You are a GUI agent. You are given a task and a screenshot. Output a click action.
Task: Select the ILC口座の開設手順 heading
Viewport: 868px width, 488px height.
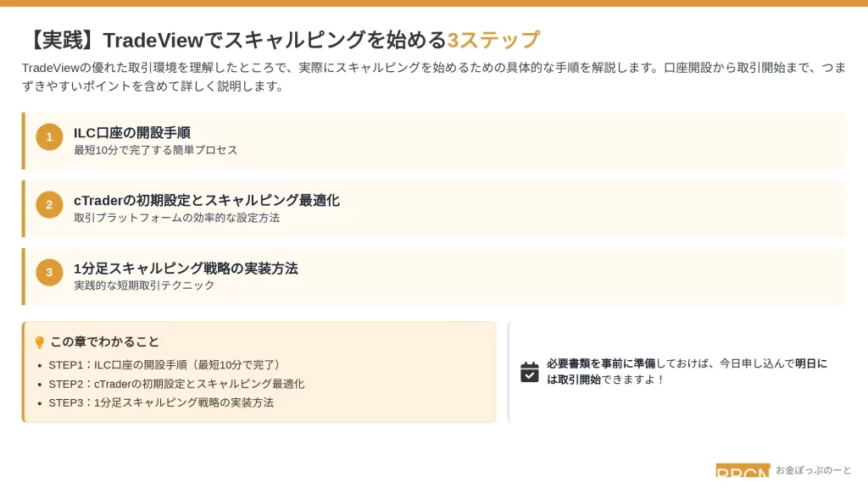click(131, 133)
